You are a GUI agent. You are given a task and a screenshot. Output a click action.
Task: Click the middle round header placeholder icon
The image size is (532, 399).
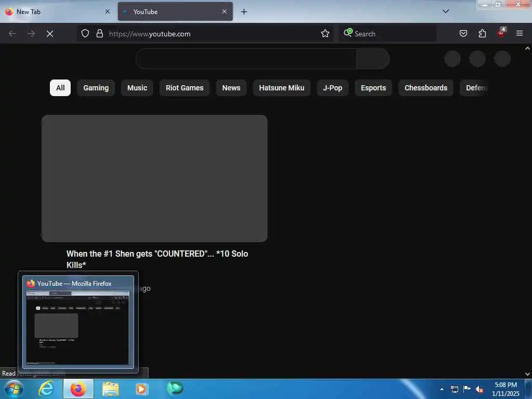coord(477,59)
